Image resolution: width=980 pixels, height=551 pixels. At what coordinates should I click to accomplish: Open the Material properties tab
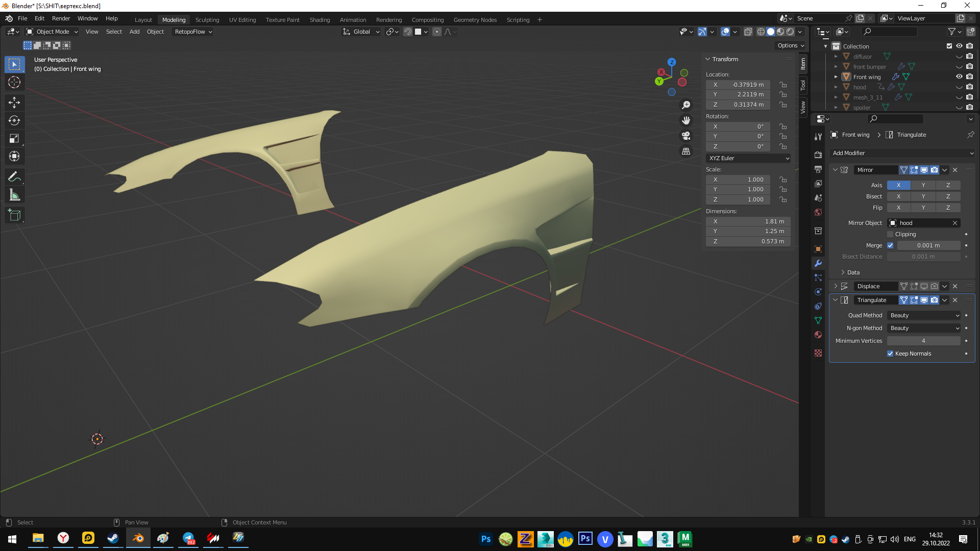[818, 335]
